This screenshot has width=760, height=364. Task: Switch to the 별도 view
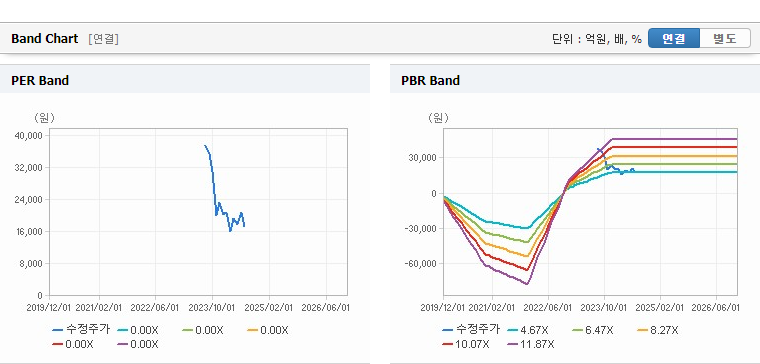[x=725, y=39]
